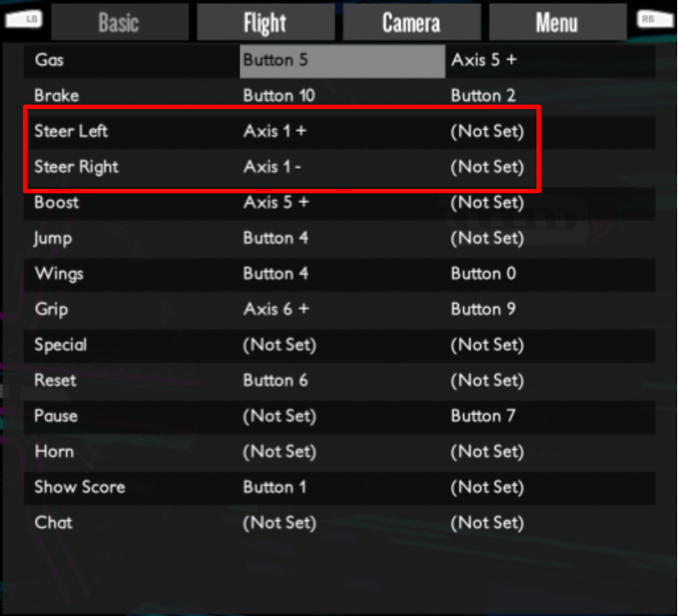
Task: Change Gas secondary binding Axis 5 +
Action: point(485,61)
